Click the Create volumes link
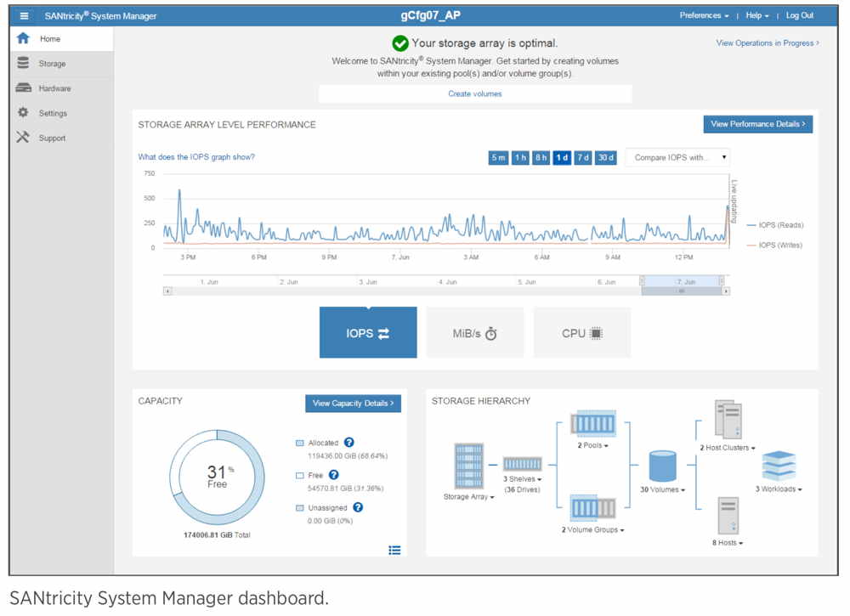 coord(475,93)
